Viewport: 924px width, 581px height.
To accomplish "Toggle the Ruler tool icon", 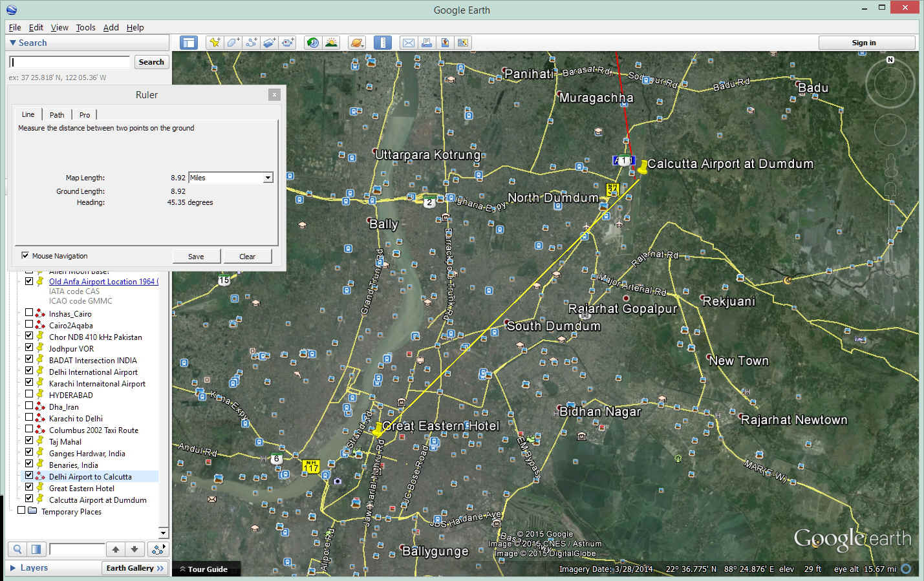I will [x=383, y=43].
